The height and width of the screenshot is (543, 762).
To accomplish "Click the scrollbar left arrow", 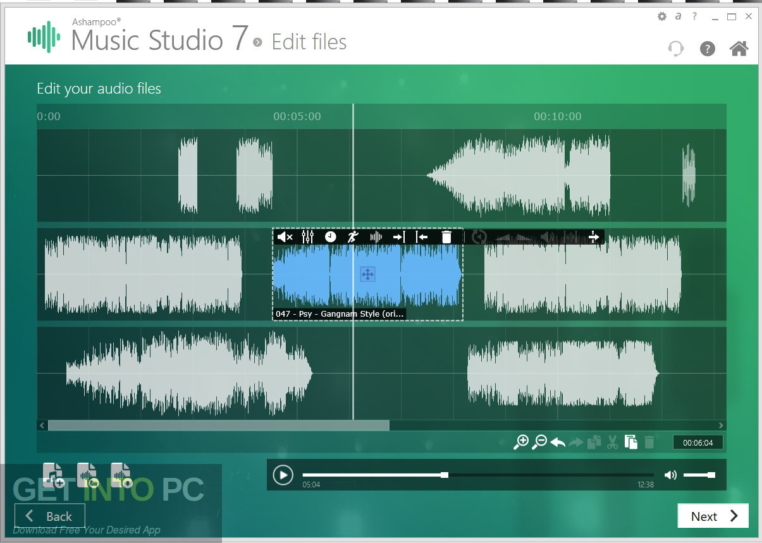I will pos(42,425).
